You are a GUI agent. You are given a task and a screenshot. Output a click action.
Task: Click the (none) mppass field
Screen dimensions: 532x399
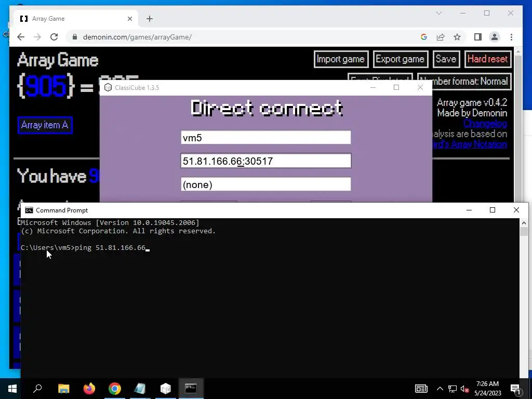point(265,184)
